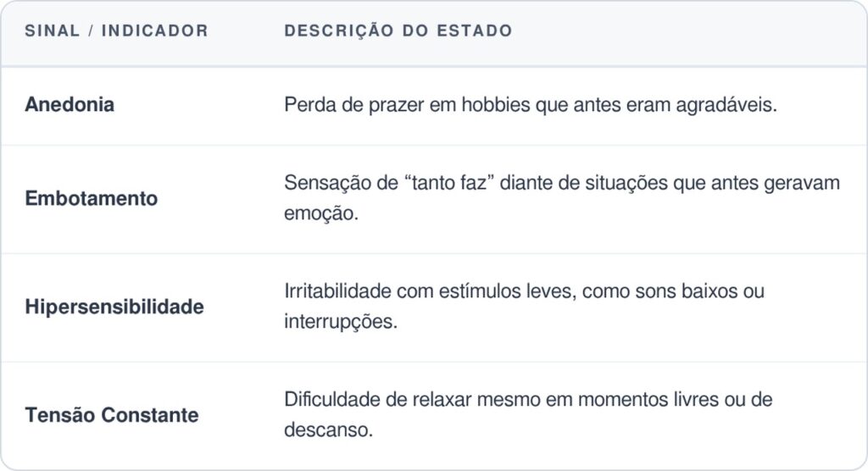Select the Hipersensibilidade row label
This screenshot has width=868, height=471.
point(114,307)
